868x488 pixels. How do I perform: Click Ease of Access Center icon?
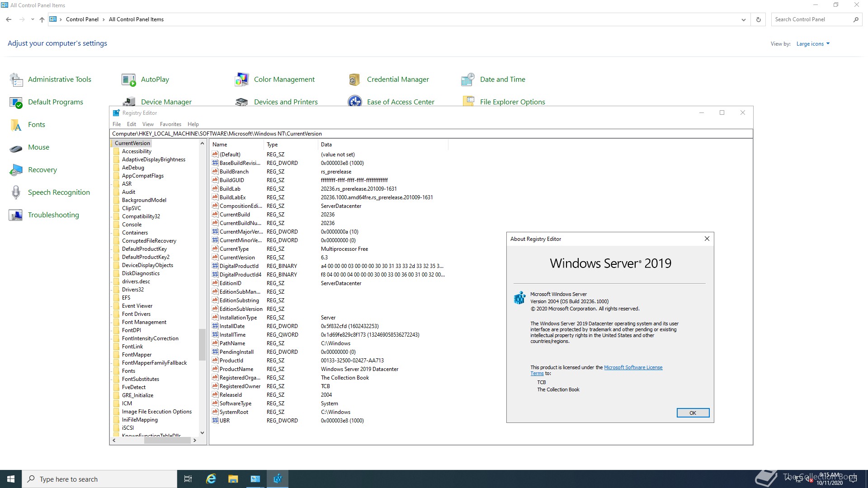click(x=355, y=101)
